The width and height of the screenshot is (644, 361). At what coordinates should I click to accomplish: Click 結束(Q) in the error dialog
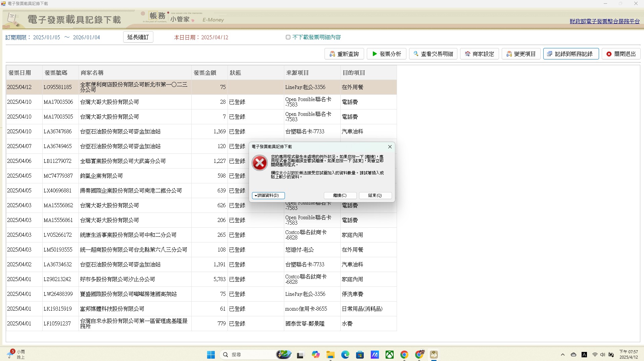coord(375,195)
